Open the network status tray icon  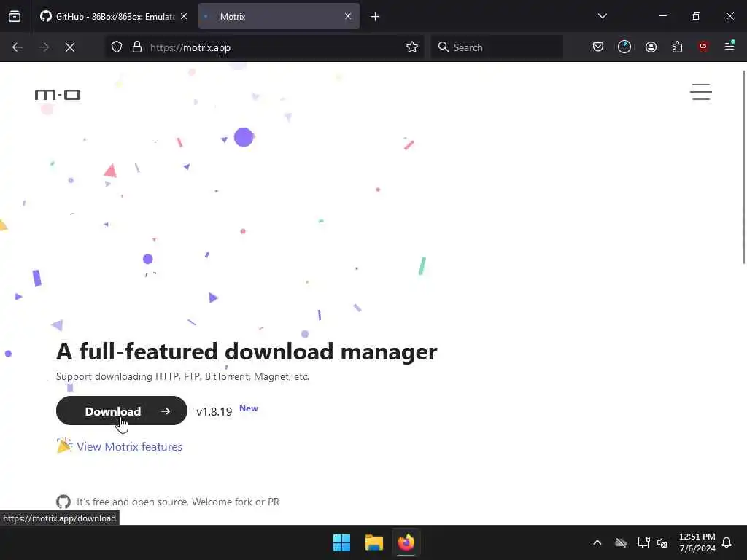pos(643,542)
